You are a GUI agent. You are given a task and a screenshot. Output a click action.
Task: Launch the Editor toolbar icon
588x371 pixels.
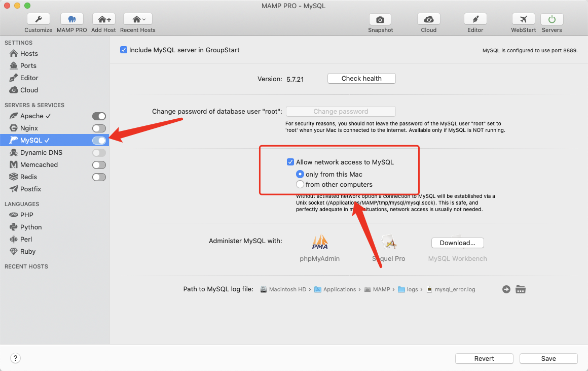coord(475,19)
